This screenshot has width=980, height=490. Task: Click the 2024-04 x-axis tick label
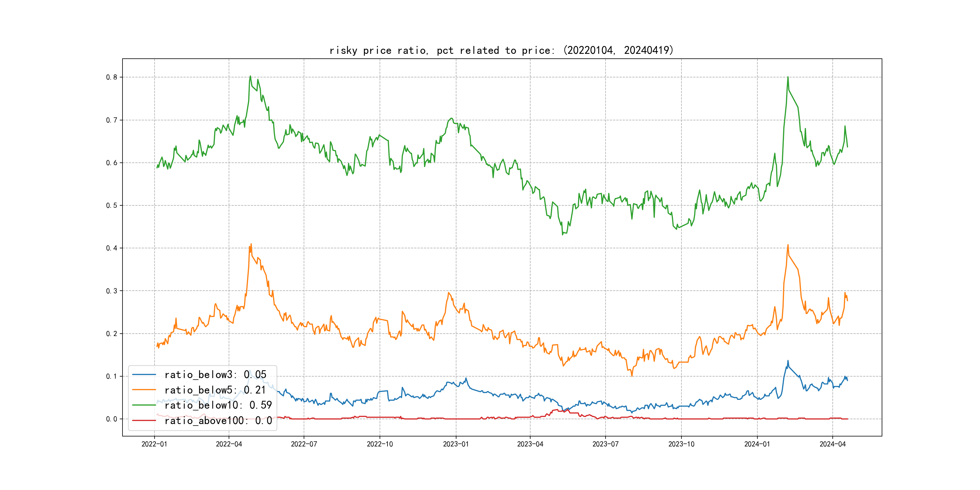click(x=832, y=444)
